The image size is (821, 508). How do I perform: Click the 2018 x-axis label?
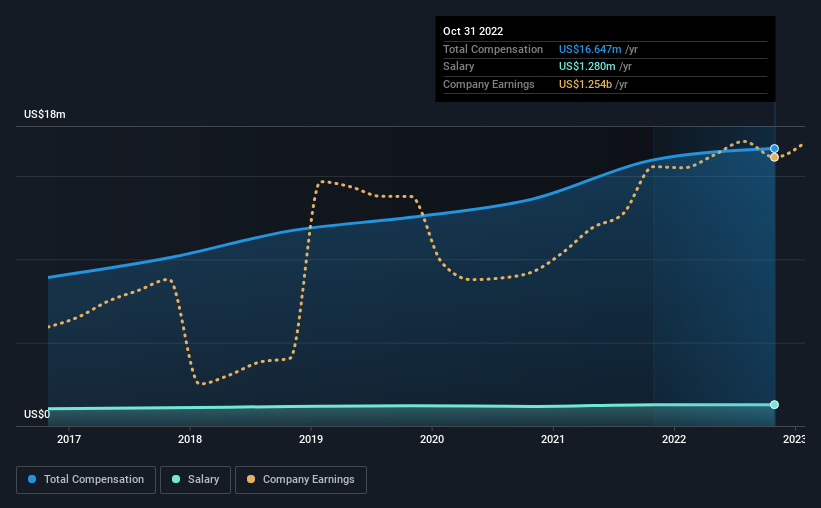click(190, 439)
